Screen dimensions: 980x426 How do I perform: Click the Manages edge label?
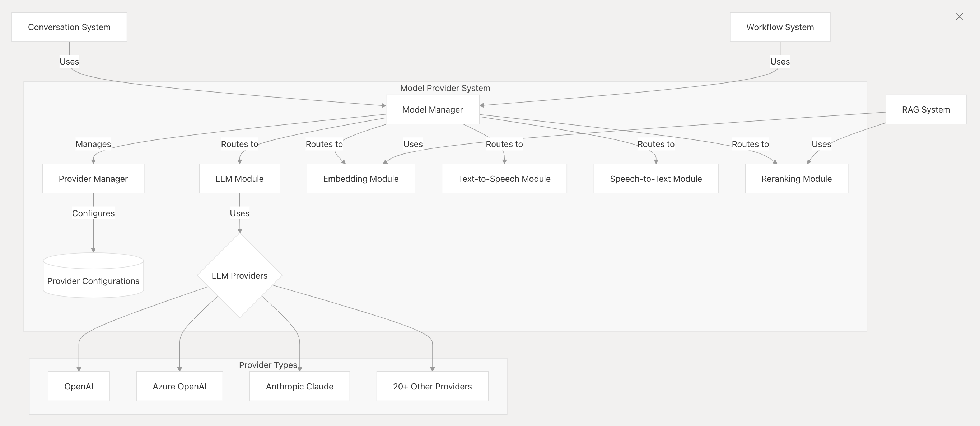click(93, 144)
